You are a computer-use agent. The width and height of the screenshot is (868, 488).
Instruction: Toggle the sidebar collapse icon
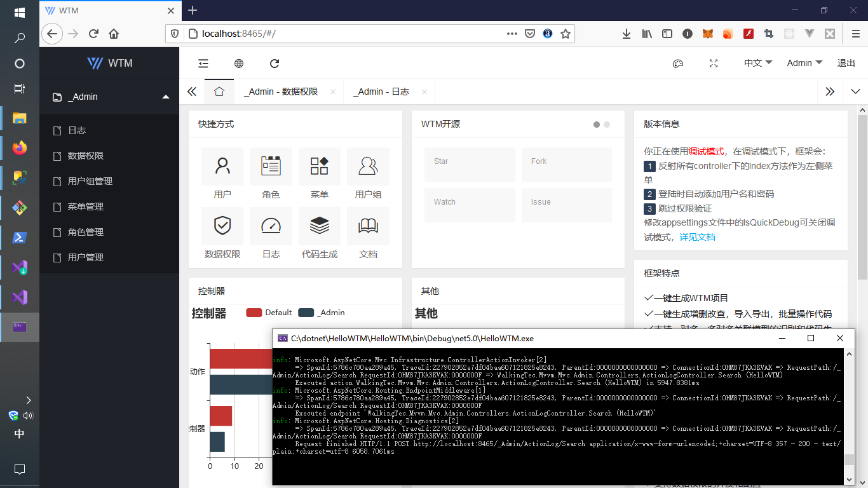[x=203, y=64]
